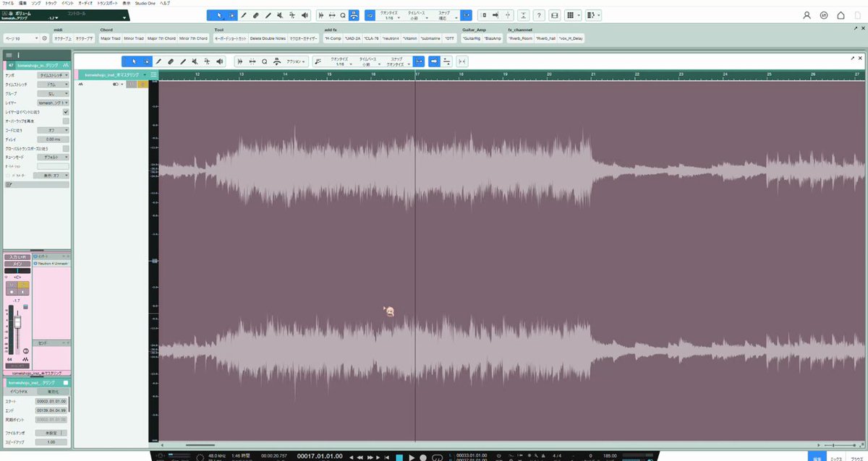Open the user account profile icon
The height and width of the screenshot is (461, 868).
click(x=807, y=15)
